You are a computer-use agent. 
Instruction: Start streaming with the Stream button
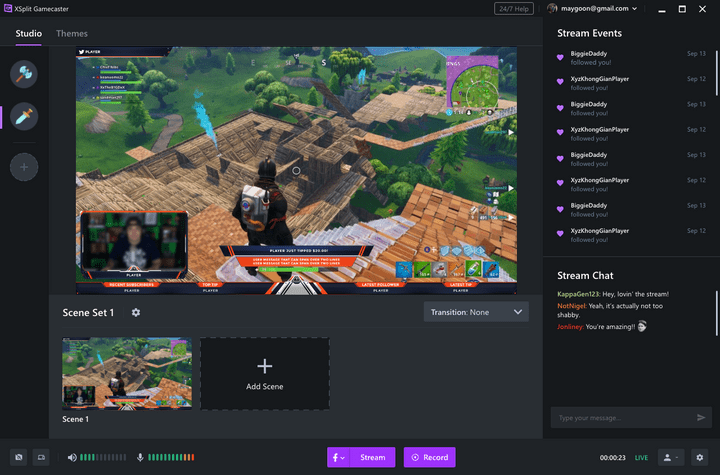tap(372, 457)
